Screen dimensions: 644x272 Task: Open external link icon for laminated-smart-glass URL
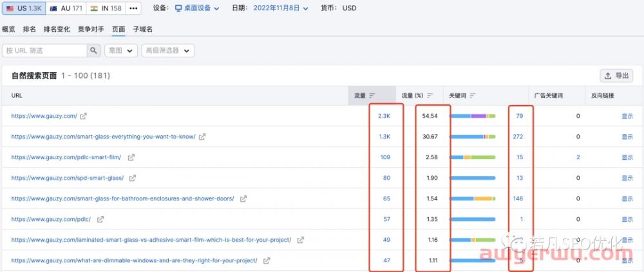[301, 240]
